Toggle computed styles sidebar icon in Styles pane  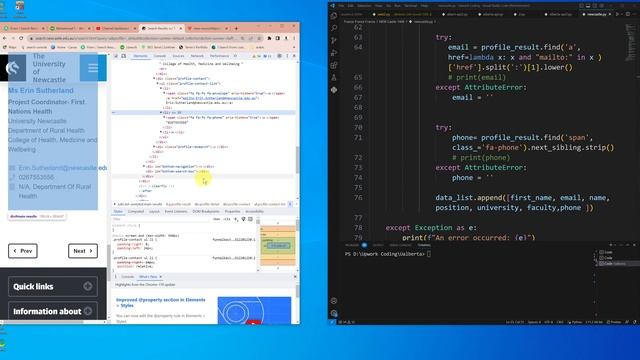click(x=251, y=219)
